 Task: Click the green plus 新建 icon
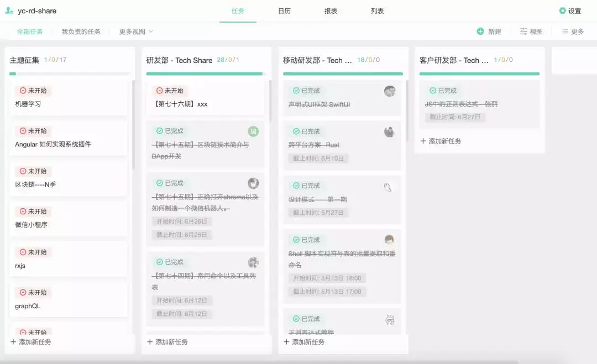[x=480, y=31]
